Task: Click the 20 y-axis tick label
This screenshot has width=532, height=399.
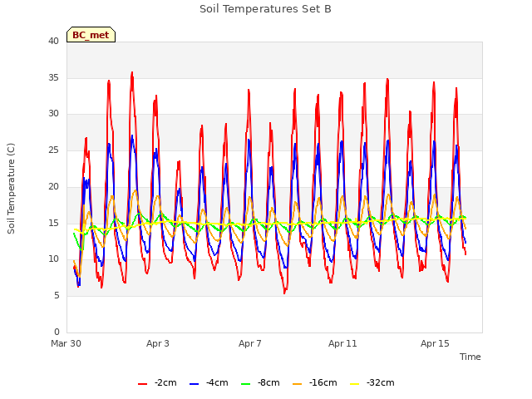Action: coord(53,186)
